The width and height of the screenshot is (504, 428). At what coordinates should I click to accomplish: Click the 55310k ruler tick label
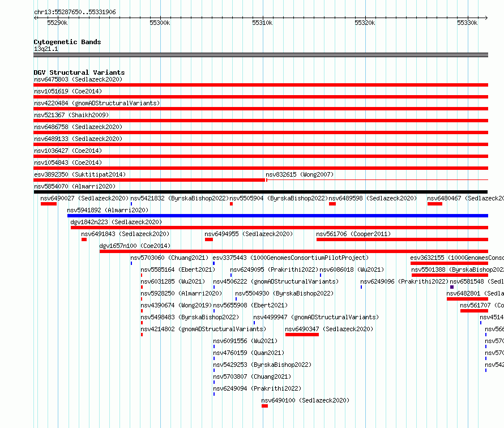[262, 23]
